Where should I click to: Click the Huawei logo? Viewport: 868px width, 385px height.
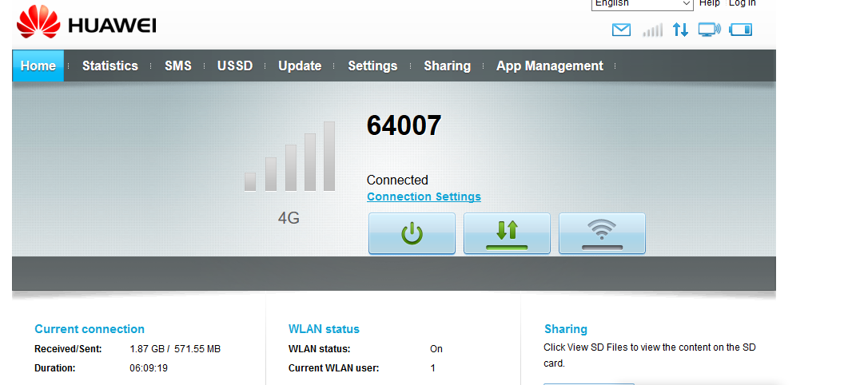(x=86, y=24)
